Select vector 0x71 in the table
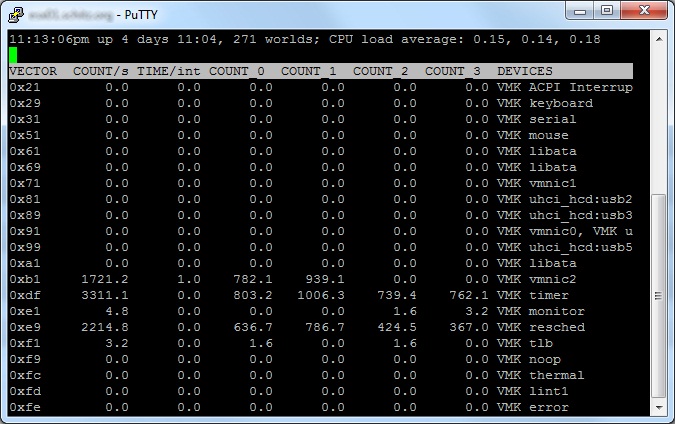 click(25, 183)
